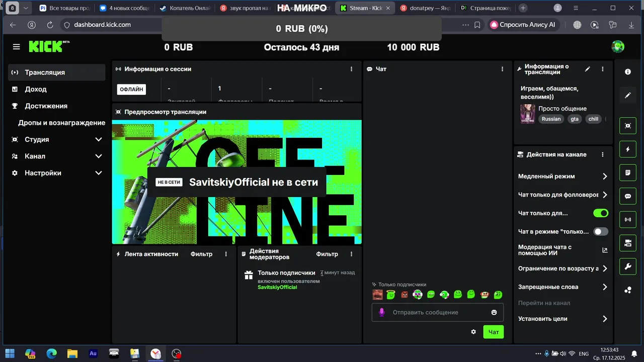Select Трансляция in the left sidebar
Viewport: 644px width, 362px height.
[x=57, y=72]
